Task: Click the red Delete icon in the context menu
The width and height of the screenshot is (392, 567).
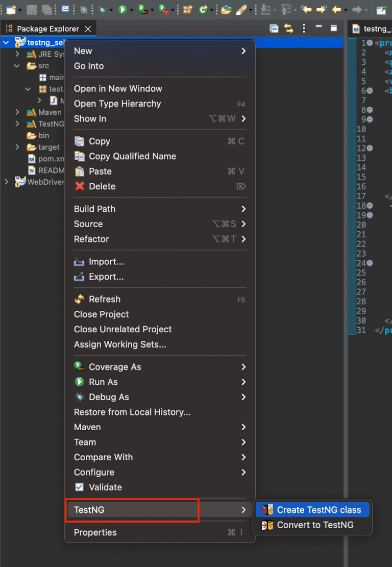Action: pos(79,186)
